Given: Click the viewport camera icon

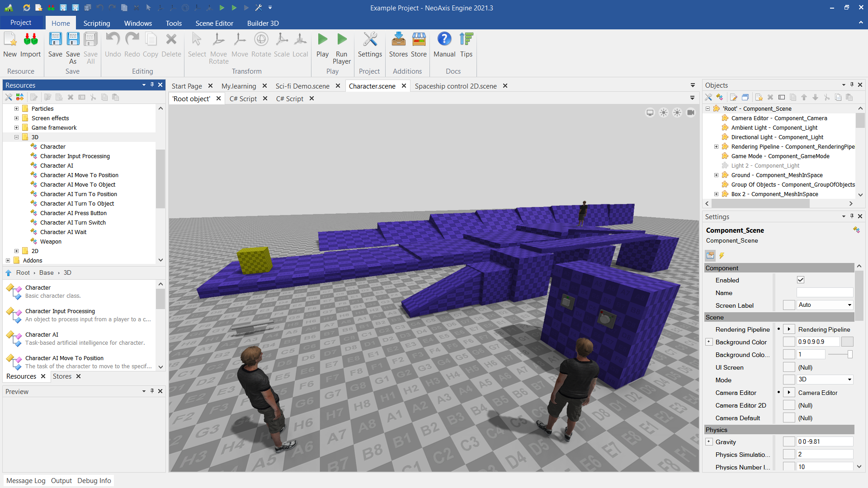Looking at the screenshot, I should tap(691, 113).
